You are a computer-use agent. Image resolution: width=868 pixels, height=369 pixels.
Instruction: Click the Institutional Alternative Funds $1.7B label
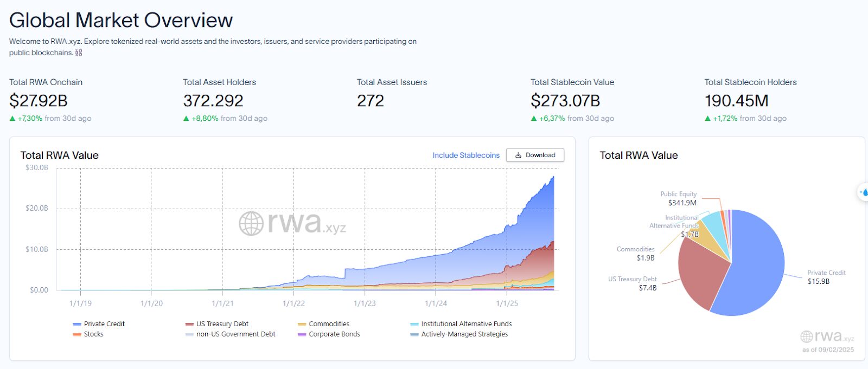[674, 226]
